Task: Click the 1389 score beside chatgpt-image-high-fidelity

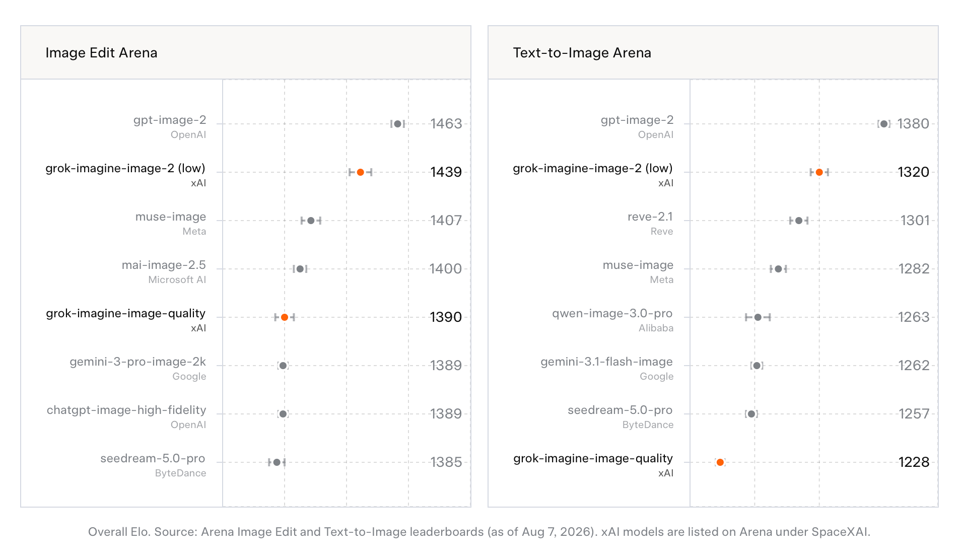Action: (x=446, y=414)
